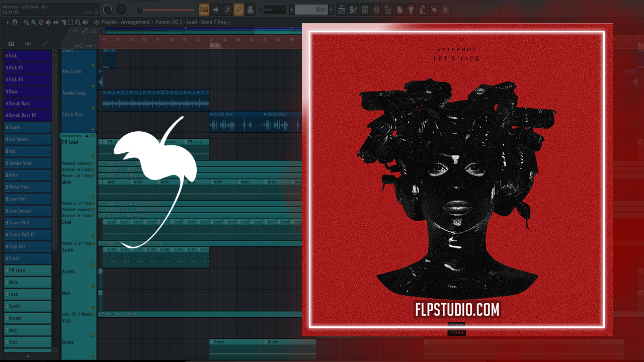Mute the Tambo Loop track
This screenshot has height=362, width=644.
pyautogui.click(x=93, y=108)
